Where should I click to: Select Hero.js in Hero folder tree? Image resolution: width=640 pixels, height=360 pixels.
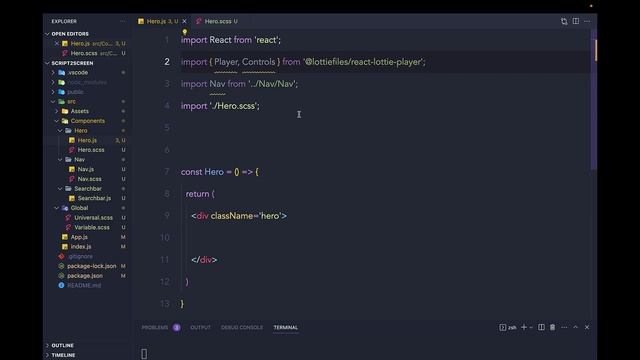point(87,140)
